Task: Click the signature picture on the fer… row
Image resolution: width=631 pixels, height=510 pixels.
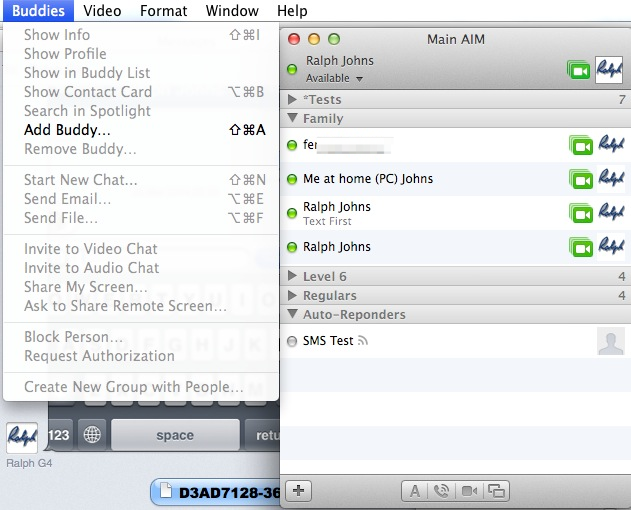Action: click(x=611, y=145)
